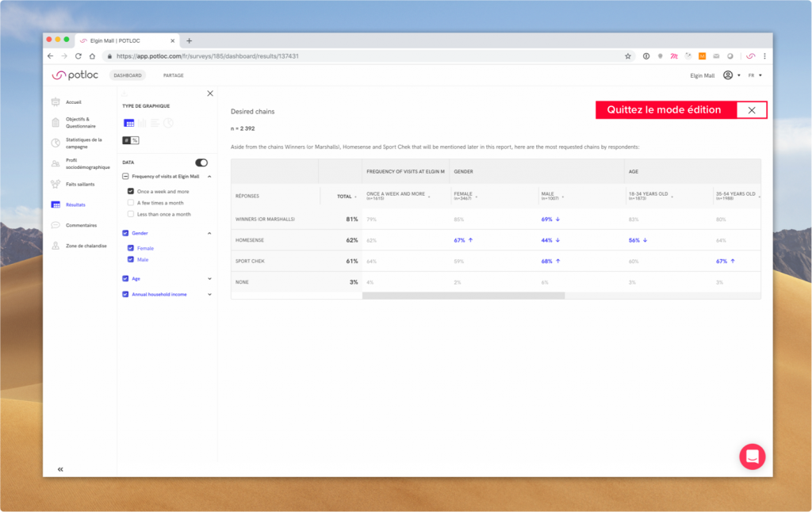Click the browser back arrow
Image resolution: width=812 pixels, height=512 pixels.
pos(50,56)
